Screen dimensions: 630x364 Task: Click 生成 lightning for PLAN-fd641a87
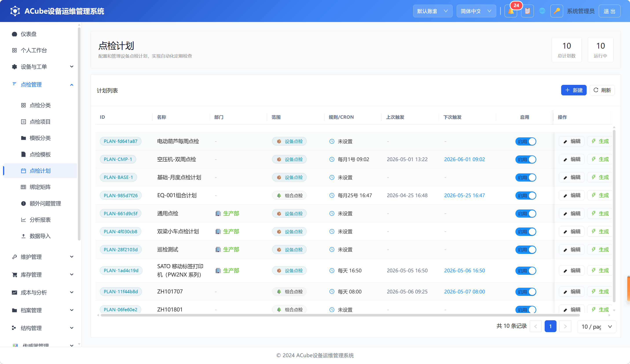[x=600, y=141]
